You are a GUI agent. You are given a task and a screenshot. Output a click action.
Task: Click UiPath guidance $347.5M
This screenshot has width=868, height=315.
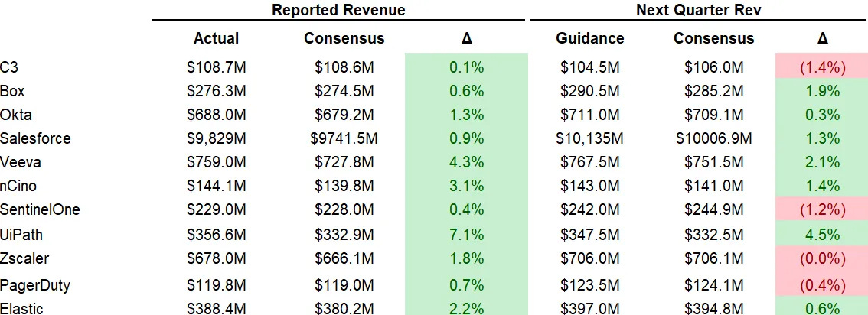pos(590,234)
